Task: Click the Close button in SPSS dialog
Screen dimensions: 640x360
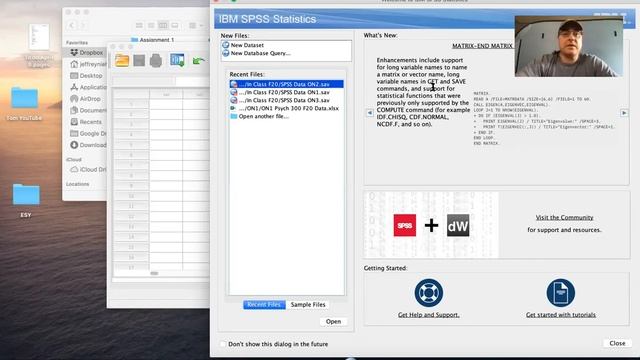Action: [x=617, y=343]
